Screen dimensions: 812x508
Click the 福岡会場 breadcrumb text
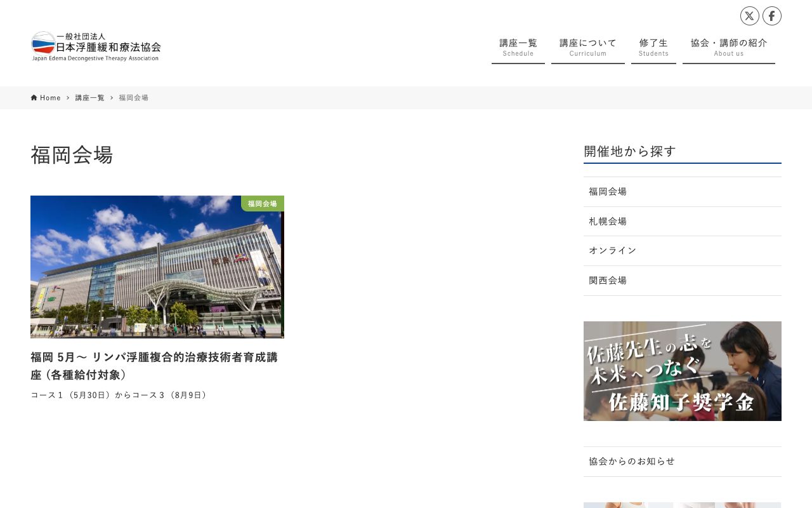pyautogui.click(x=133, y=97)
